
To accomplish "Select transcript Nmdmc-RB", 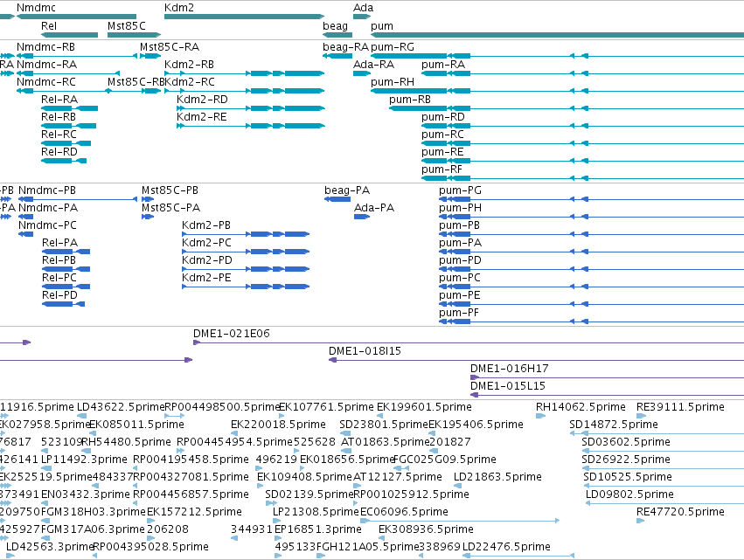I will (77, 56).
